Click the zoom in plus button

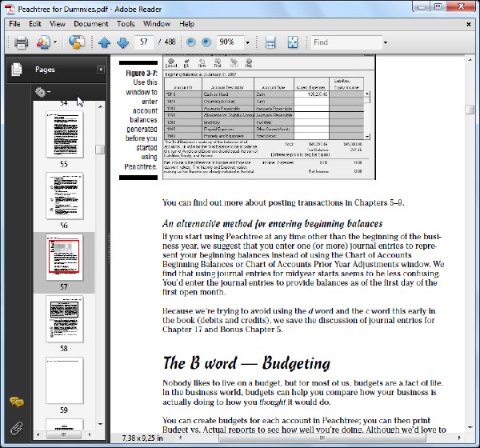206,42
